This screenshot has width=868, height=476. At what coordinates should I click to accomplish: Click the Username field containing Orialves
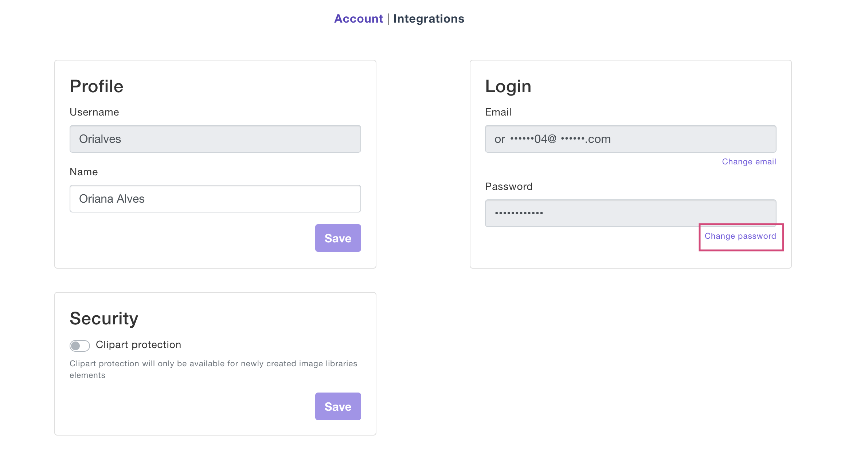click(x=215, y=139)
